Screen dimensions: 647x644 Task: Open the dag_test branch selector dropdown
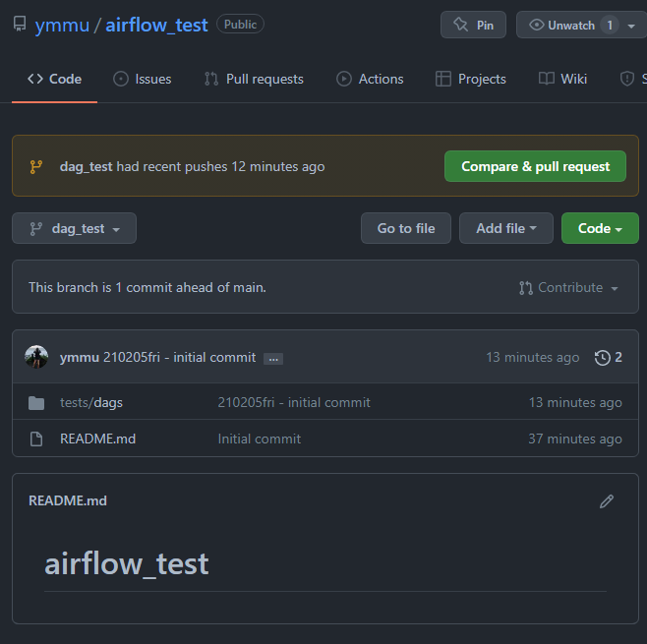coord(75,228)
